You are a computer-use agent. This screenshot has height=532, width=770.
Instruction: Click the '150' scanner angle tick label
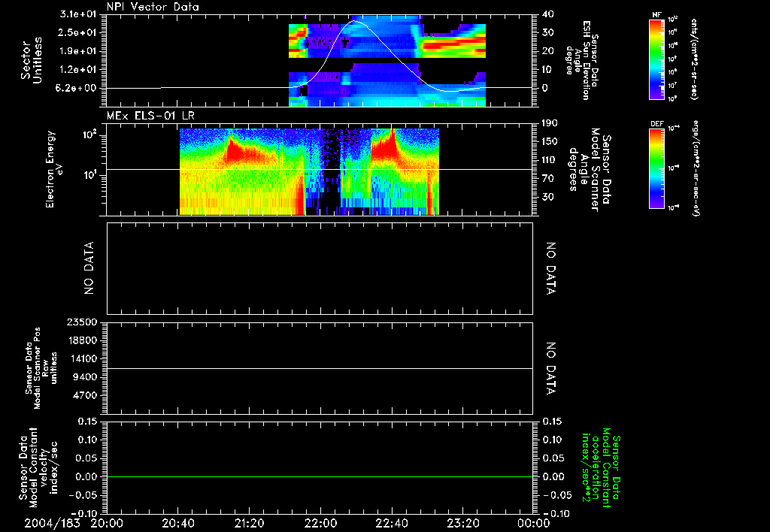[550, 141]
